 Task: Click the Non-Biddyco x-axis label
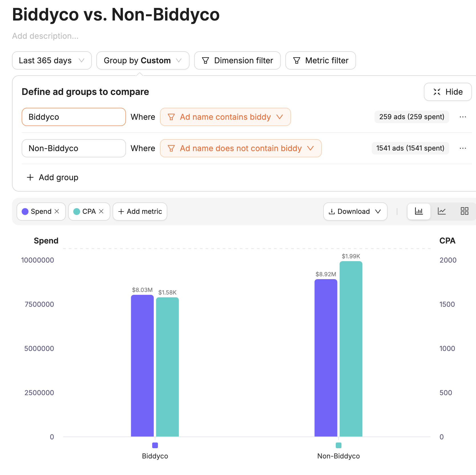click(x=339, y=456)
